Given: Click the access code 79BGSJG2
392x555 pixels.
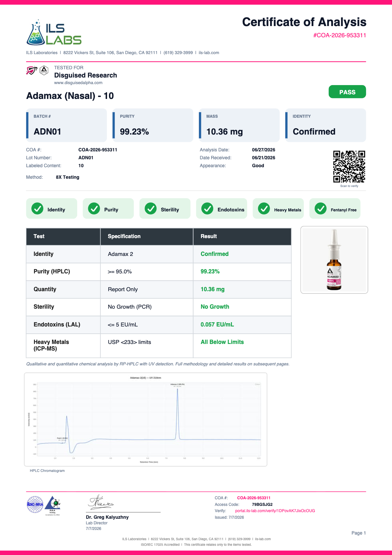Looking at the screenshot, I should click(262, 505).
